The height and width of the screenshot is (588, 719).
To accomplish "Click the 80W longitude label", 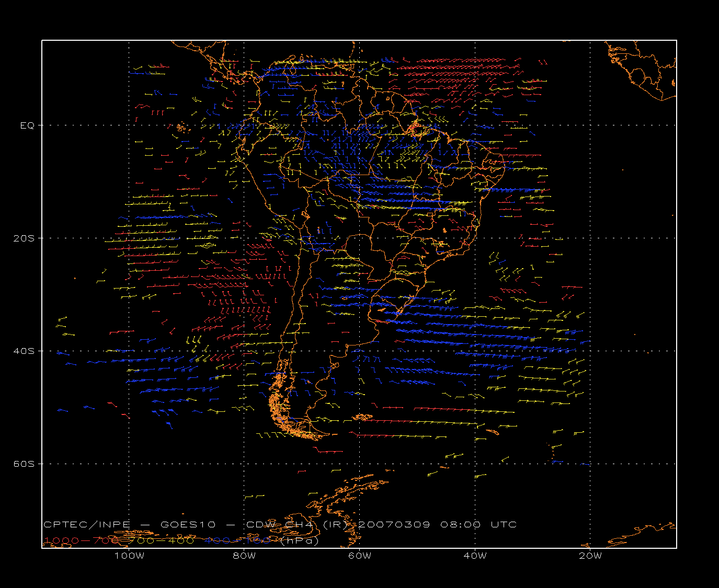I will [244, 556].
